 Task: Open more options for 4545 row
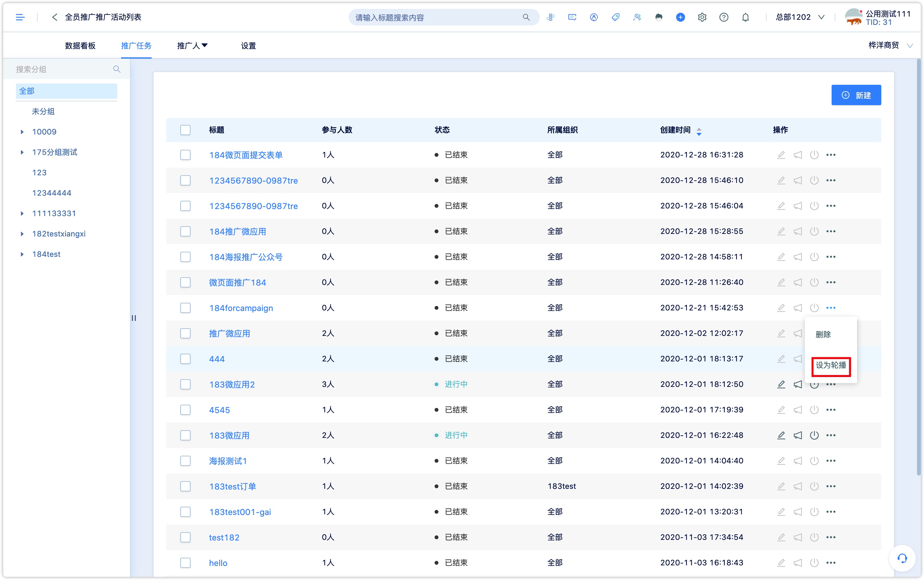tap(831, 410)
